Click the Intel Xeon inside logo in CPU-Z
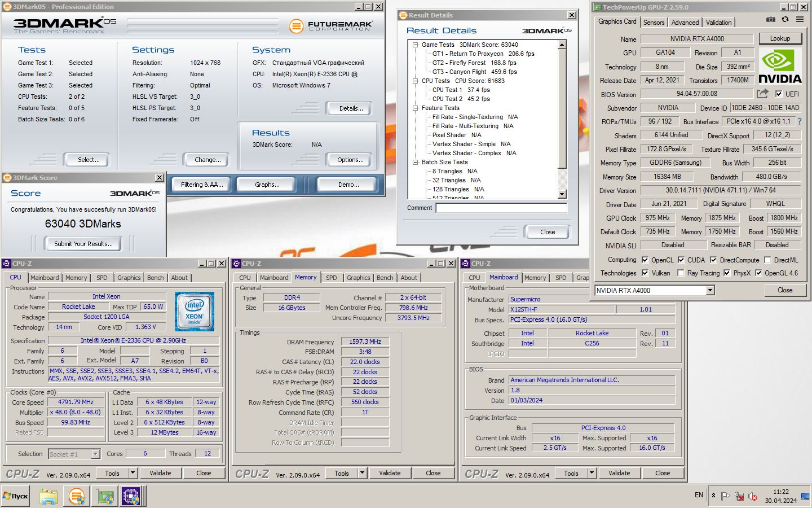This screenshot has height=508, width=812. click(194, 312)
